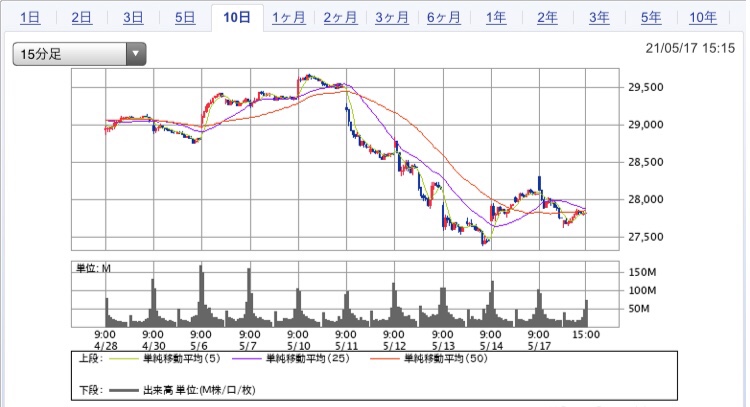Show the 5年 chart period
The height and width of the screenshot is (407, 750).
coord(651,18)
